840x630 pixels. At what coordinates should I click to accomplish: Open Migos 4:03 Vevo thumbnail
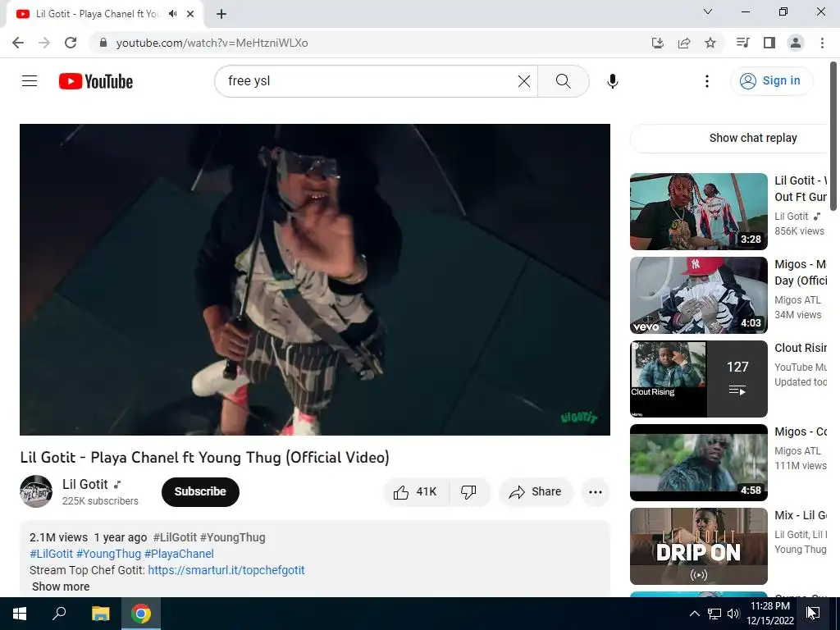click(x=699, y=295)
